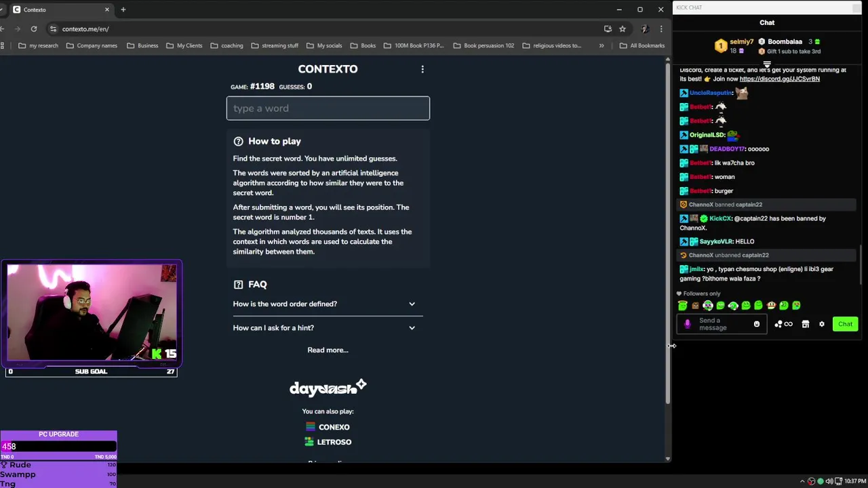Open the "My socials" bookmarks folder

pyautogui.click(x=324, y=45)
